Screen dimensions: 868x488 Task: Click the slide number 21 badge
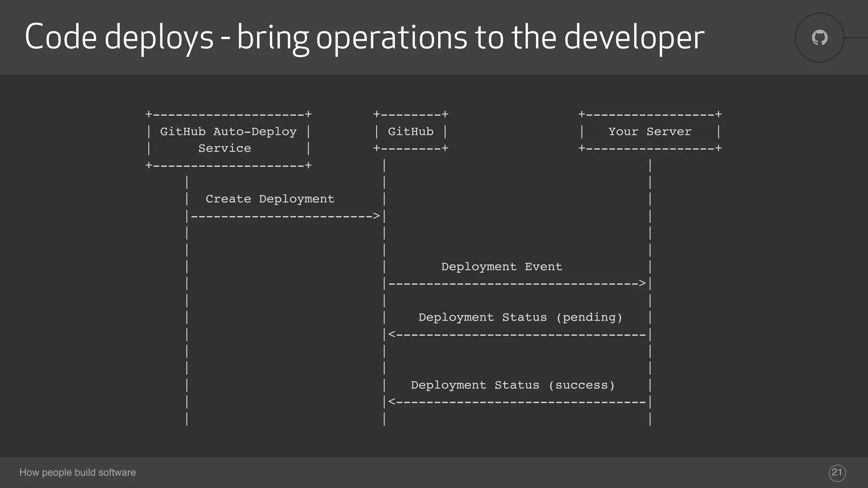837,473
